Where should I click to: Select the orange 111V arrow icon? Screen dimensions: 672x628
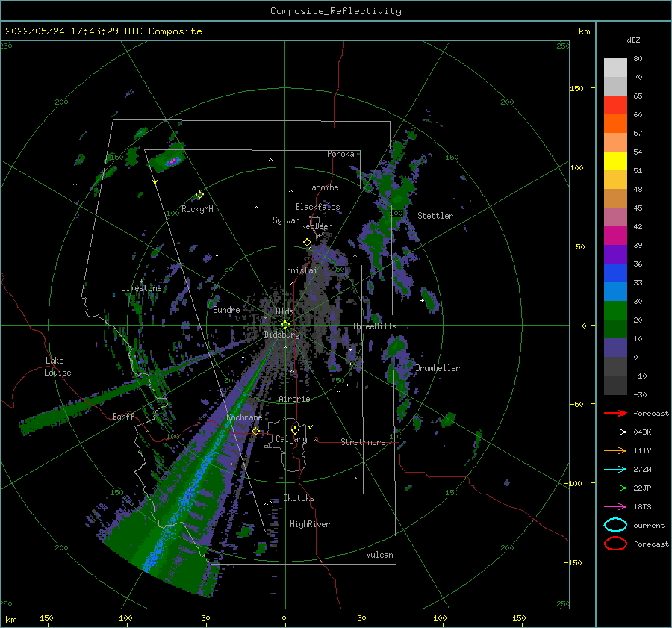(x=615, y=450)
